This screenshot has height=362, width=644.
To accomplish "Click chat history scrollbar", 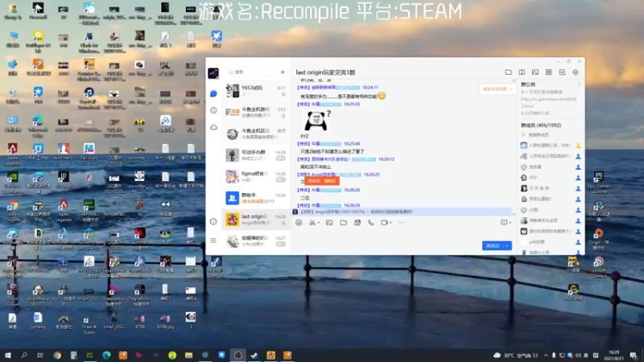I will pos(514,146).
